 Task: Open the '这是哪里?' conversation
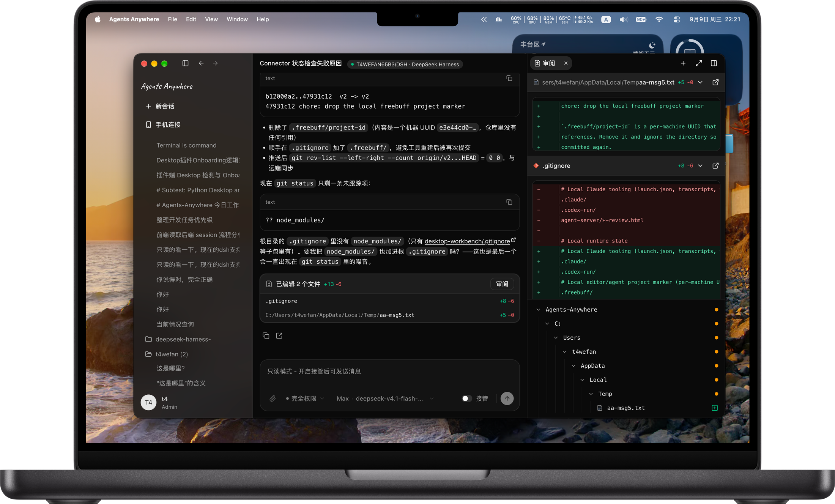click(170, 368)
